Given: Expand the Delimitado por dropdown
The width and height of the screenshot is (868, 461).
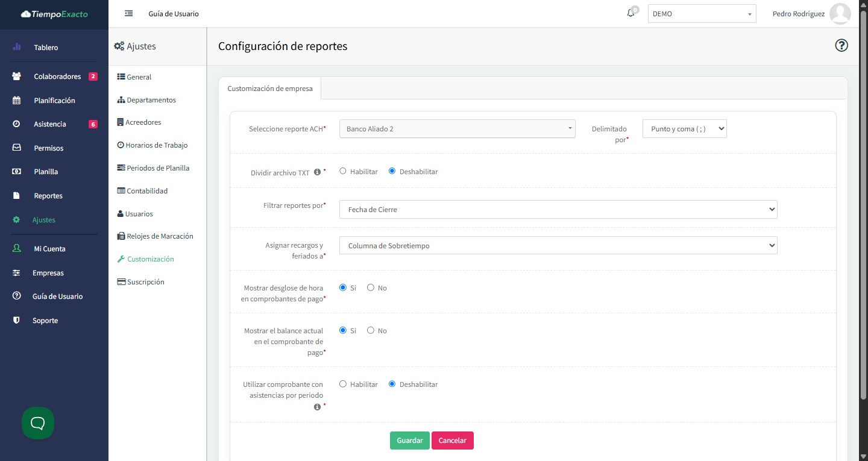Looking at the screenshot, I should pyautogui.click(x=684, y=129).
